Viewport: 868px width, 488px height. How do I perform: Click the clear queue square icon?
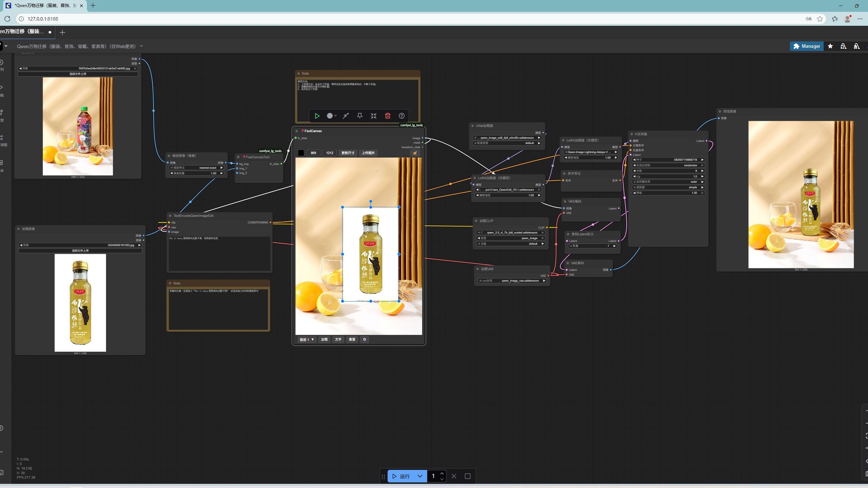pyautogui.click(x=467, y=476)
